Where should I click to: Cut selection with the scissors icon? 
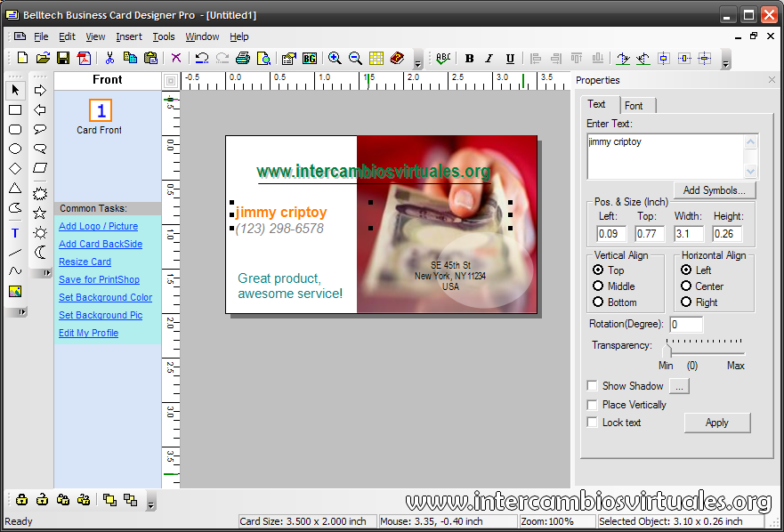point(109,58)
